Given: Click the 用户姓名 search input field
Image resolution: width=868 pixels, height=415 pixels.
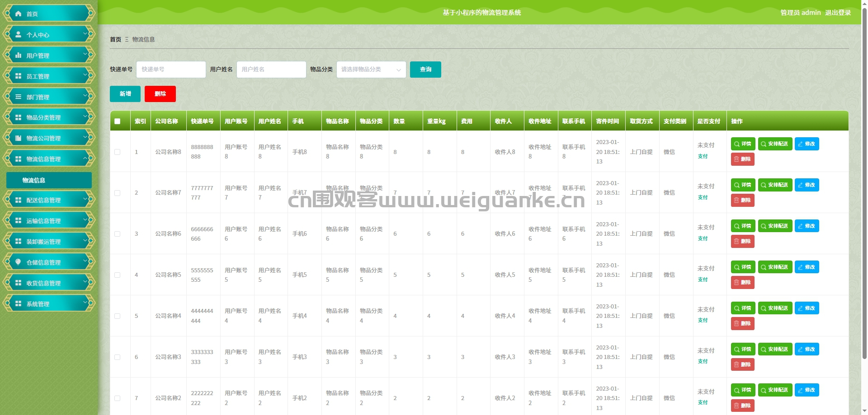Looking at the screenshot, I should [271, 70].
